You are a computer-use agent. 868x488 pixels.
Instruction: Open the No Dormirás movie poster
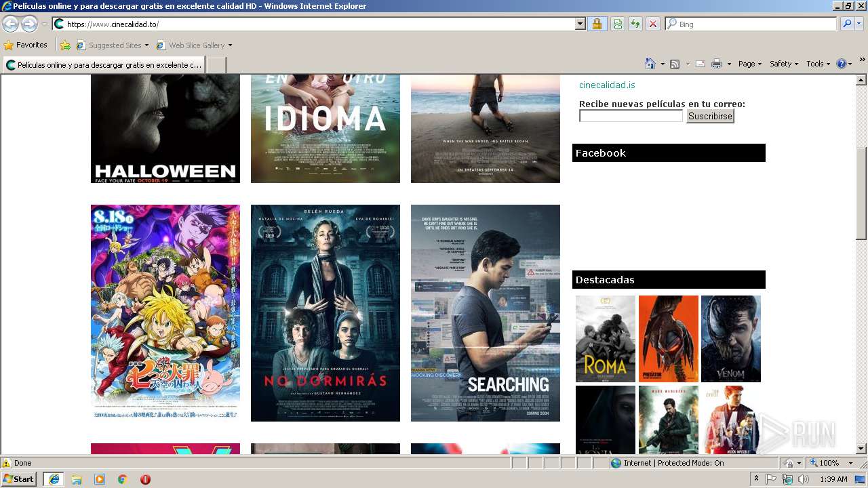coord(325,313)
